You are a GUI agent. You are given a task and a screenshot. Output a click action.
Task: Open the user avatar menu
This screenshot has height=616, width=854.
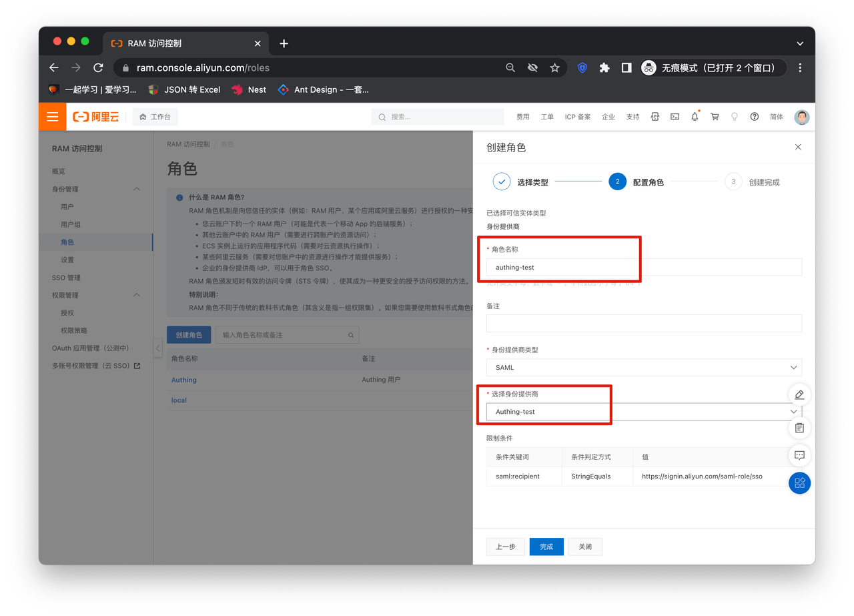802,117
